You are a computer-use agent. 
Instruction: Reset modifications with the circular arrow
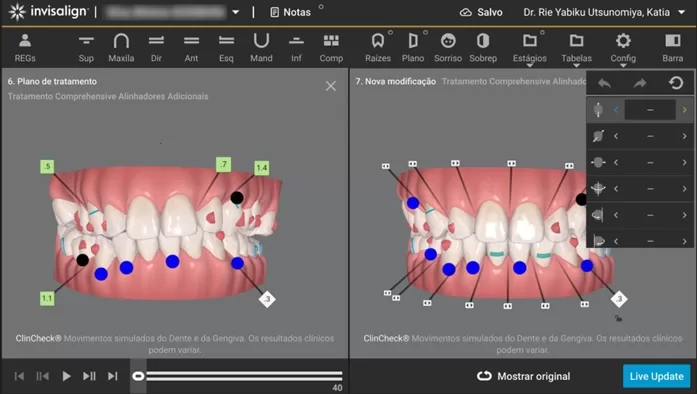676,83
